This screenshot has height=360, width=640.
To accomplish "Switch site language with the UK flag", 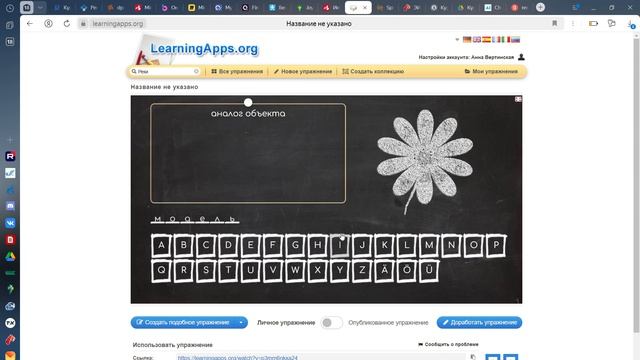I will (477, 40).
